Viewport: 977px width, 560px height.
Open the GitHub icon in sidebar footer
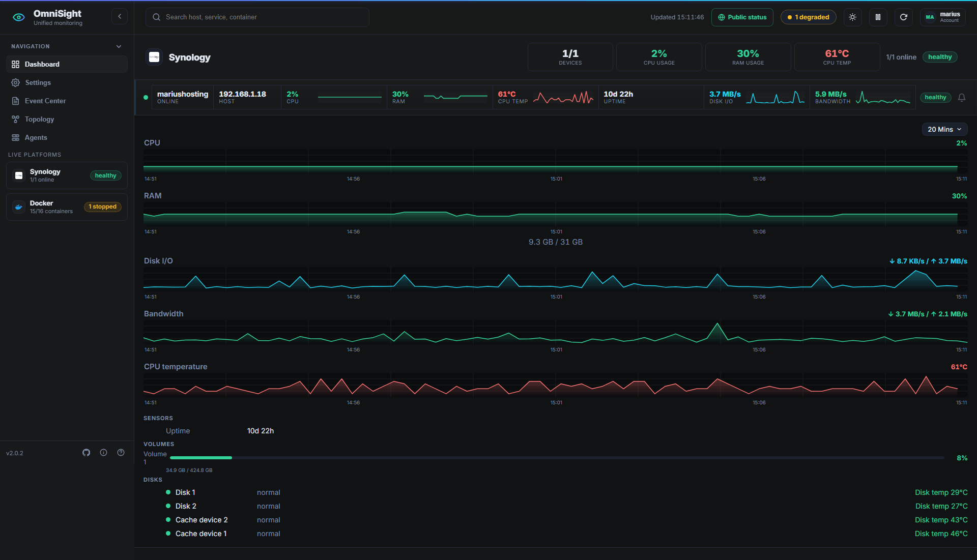[87, 453]
